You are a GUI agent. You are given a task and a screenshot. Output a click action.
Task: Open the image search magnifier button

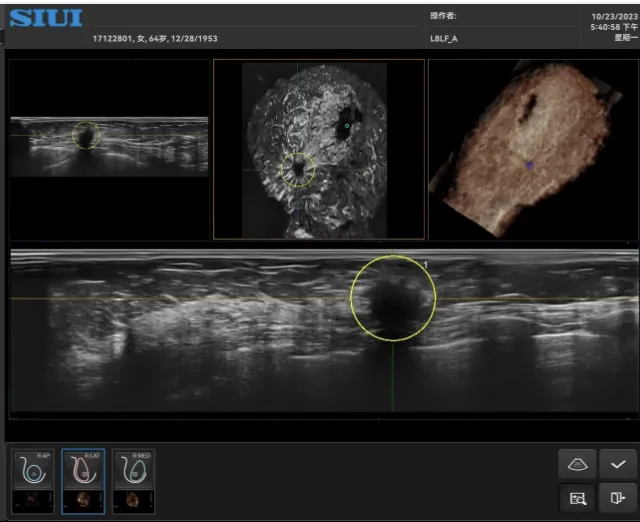(x=577, y=498)
